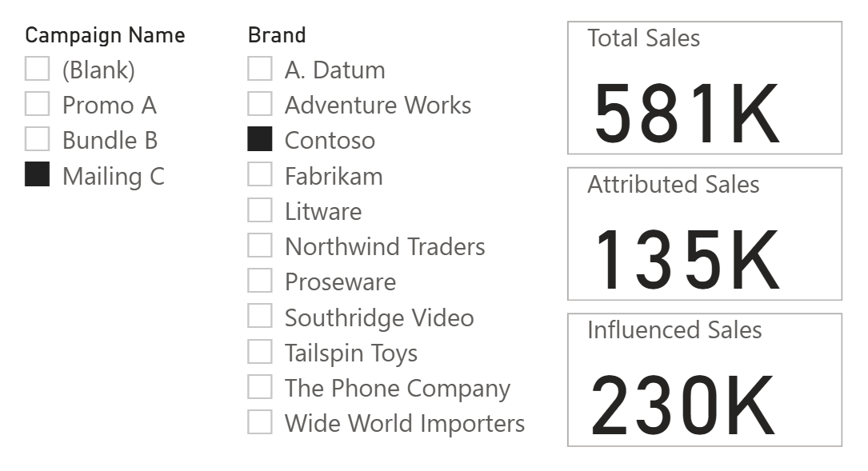Click the Brand slicer header

[x=277, y=35]
